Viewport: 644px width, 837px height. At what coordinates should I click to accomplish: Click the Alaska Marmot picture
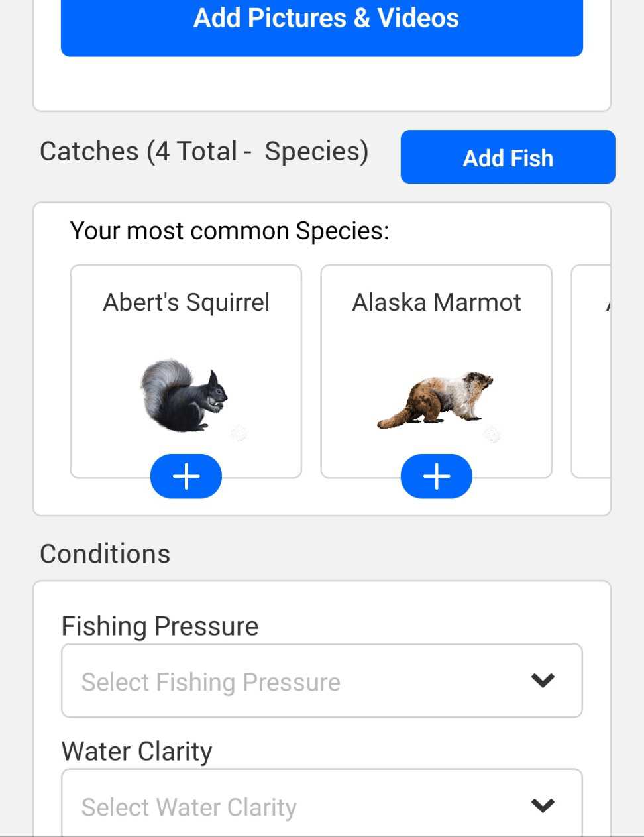(435, 400)
